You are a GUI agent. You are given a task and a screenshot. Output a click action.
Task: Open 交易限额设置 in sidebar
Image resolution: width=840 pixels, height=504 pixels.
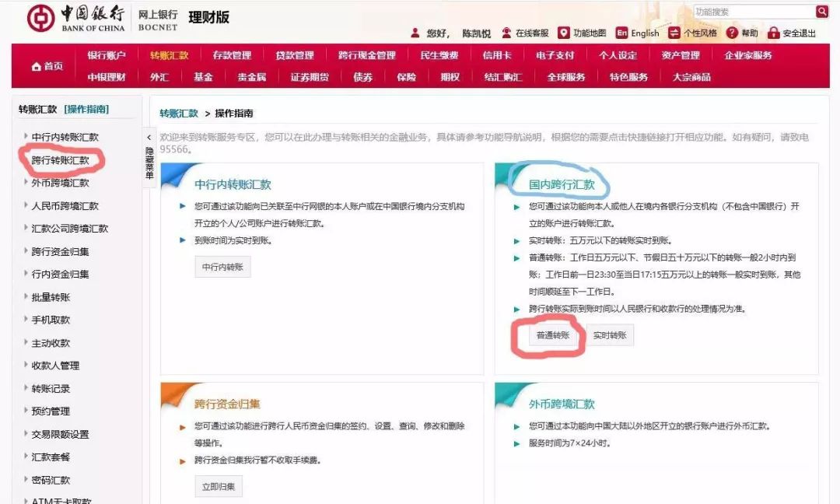[60, 434]
